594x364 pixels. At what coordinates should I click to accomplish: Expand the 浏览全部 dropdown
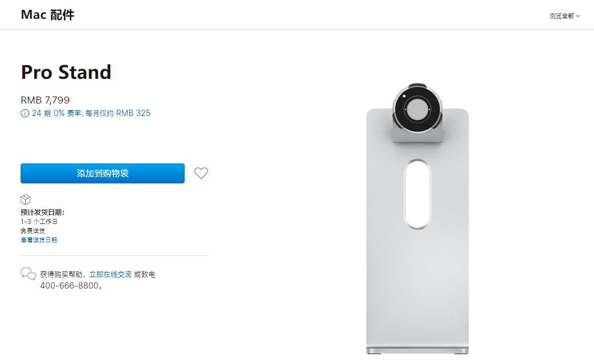pyautogui.click(x=564, y=16)
